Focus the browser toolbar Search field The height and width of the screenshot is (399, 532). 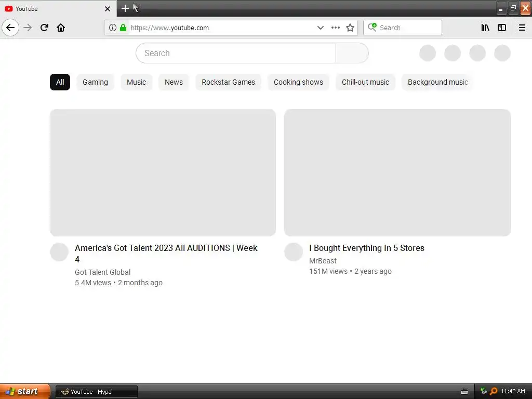[403, 28]
